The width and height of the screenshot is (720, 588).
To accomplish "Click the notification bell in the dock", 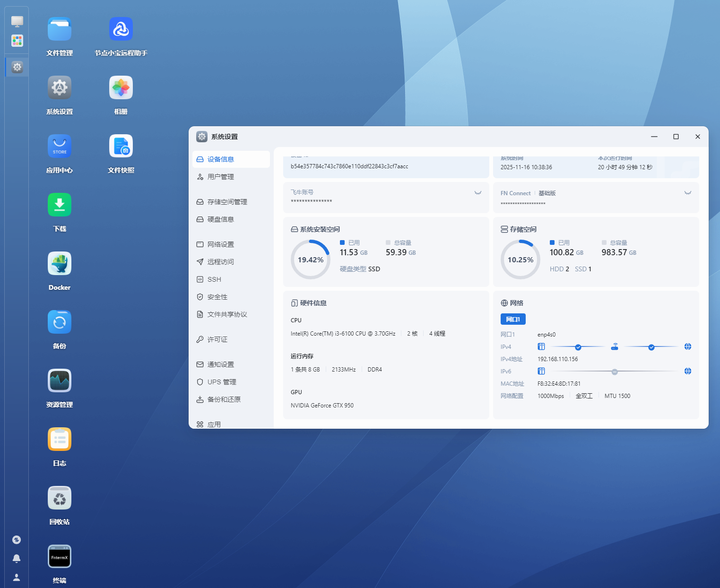I will tap(17, 559).
